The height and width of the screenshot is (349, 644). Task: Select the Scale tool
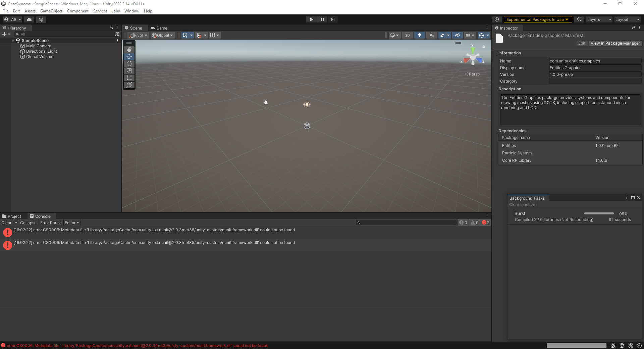click(129, 71)
